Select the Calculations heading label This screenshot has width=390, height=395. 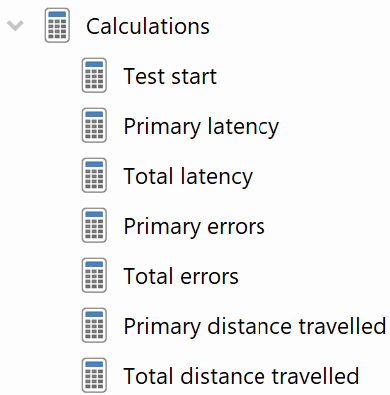click(x=148, y=26)
